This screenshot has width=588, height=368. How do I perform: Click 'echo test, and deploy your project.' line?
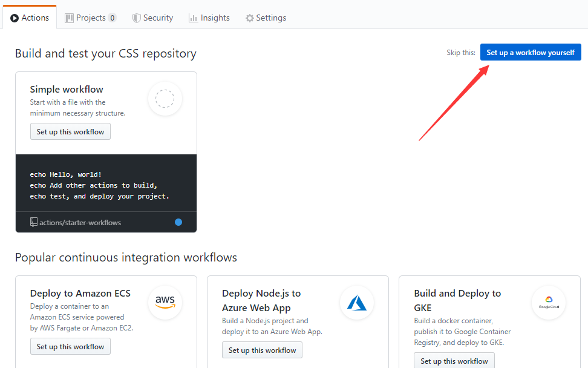click(x=99, y=196)
